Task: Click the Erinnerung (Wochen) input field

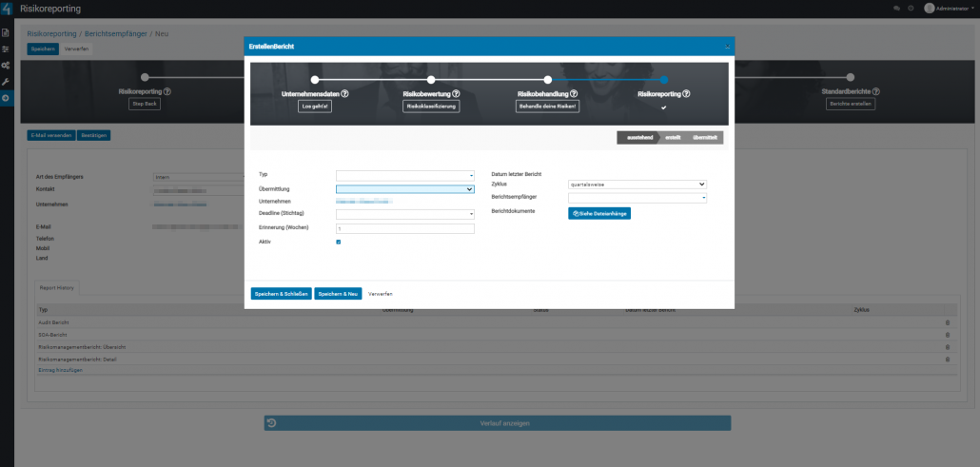Action: point(404,229)
